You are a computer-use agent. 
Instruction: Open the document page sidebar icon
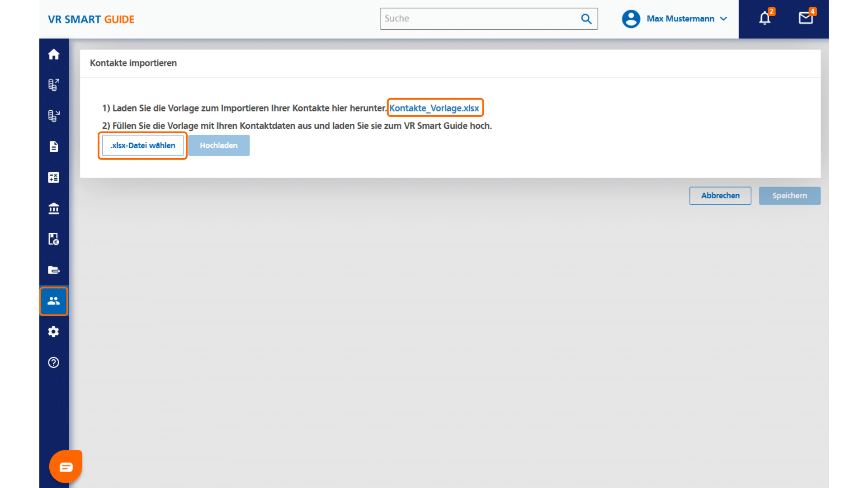[x=54, y=146]
